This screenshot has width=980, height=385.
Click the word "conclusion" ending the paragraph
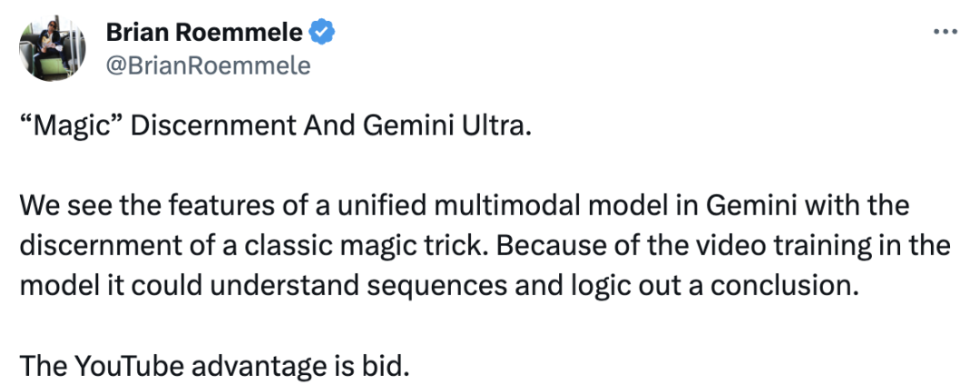pos(782,286)
